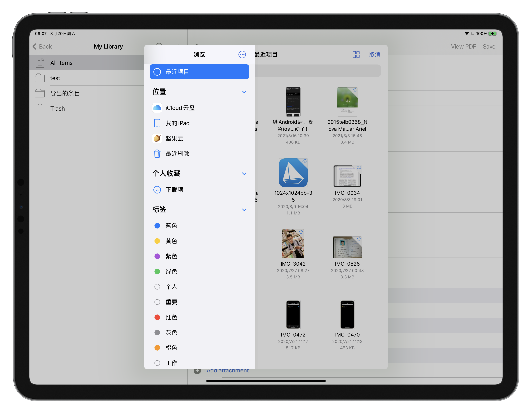Open the 导出的条目 collection
Viewport: 532px width, 414px height.
pos(87,93)
